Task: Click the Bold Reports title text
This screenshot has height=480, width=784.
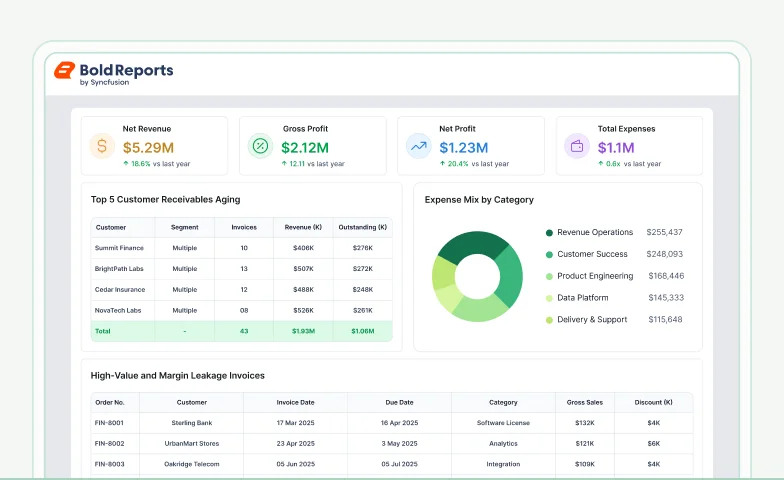Action: point(126,70)
